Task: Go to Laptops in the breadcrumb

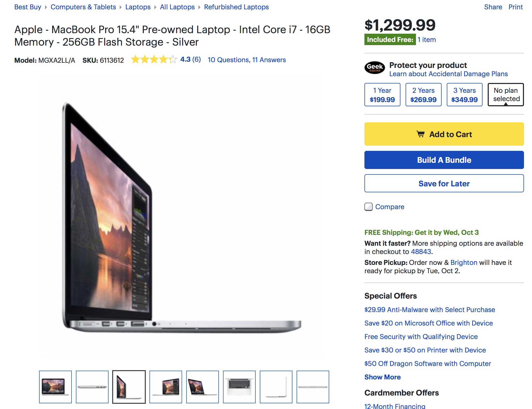Action: click(138, 7)
